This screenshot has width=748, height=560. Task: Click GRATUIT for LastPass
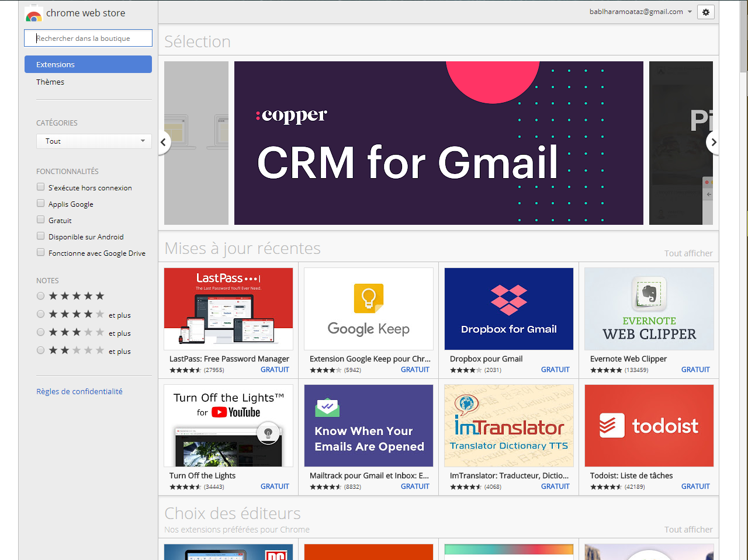click(x=275, y=370)
